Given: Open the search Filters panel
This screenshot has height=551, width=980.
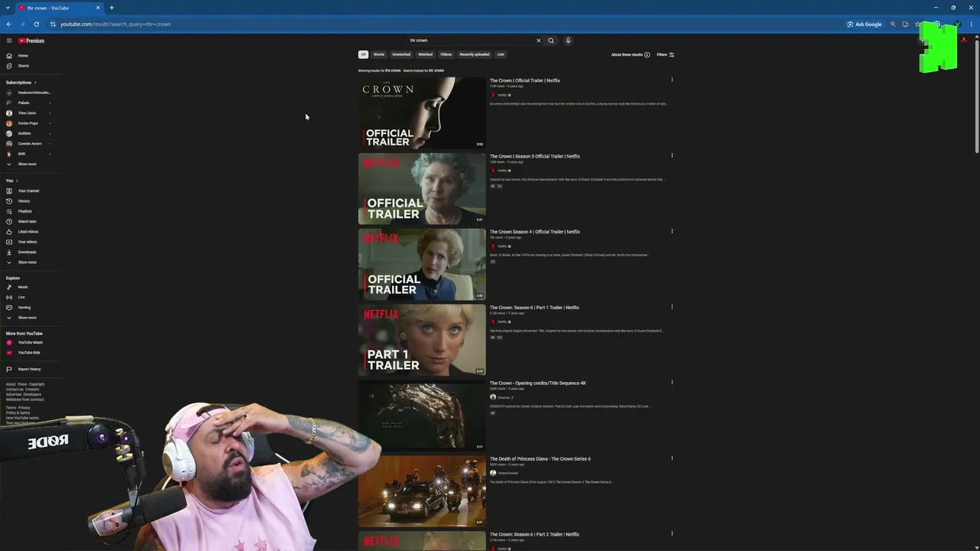Looking at the screenshot, I should click(x=665, y=54).
